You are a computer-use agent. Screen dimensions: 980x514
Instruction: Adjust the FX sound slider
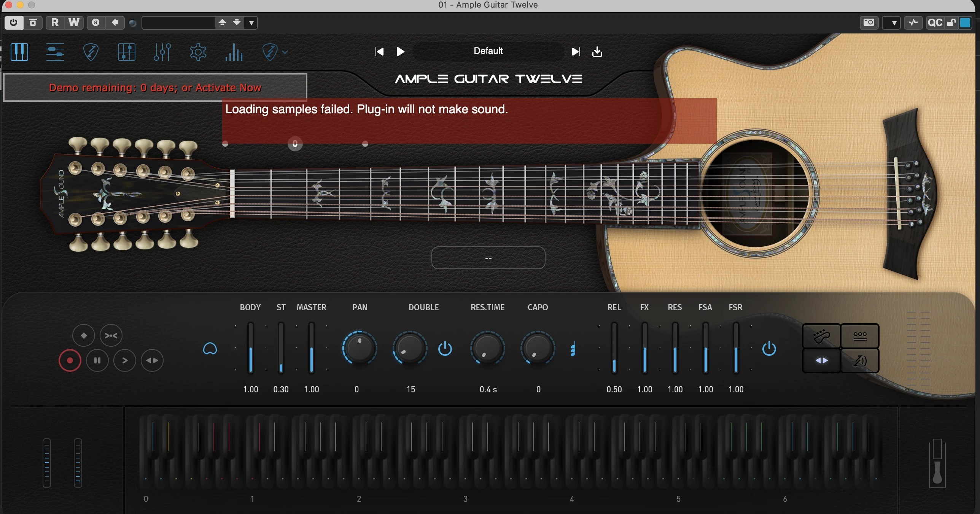(645, 347)
